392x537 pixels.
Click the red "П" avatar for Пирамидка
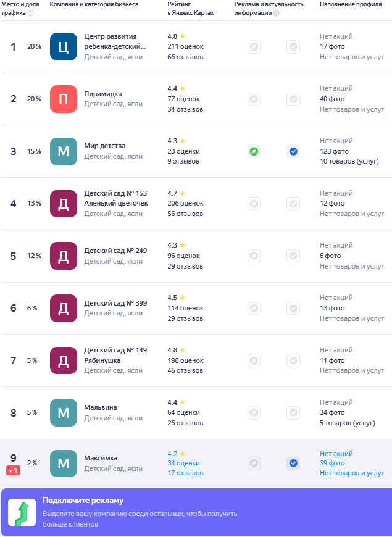63,99
